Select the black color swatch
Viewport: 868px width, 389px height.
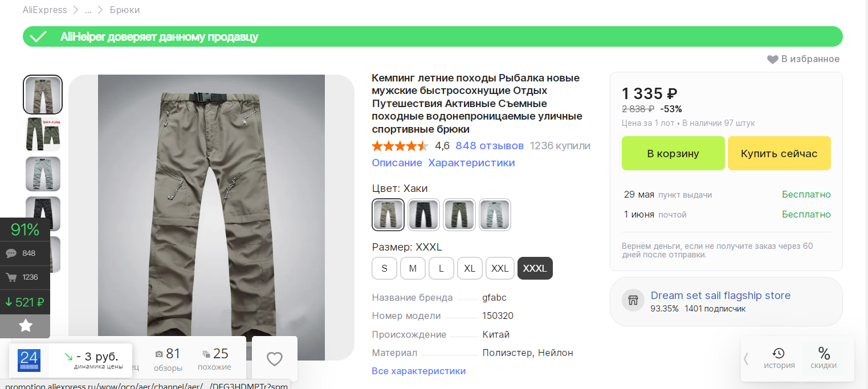point(423,215)
